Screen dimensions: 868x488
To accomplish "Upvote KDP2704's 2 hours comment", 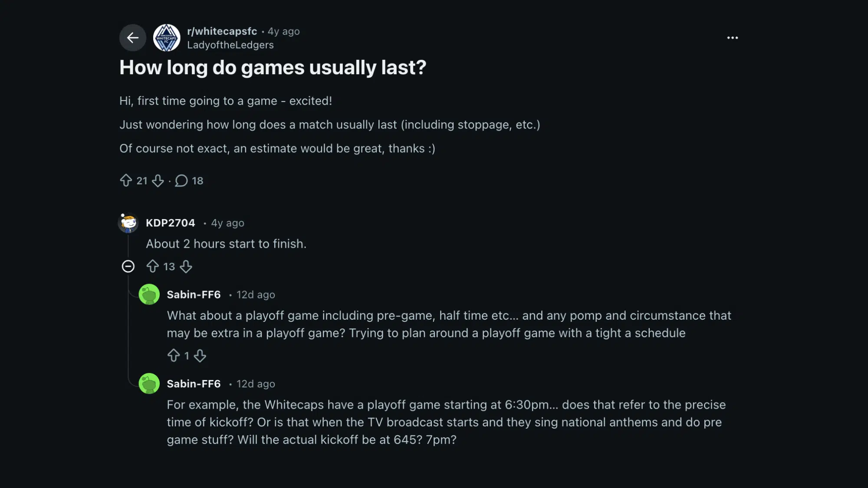I will (x=152, y=266).
